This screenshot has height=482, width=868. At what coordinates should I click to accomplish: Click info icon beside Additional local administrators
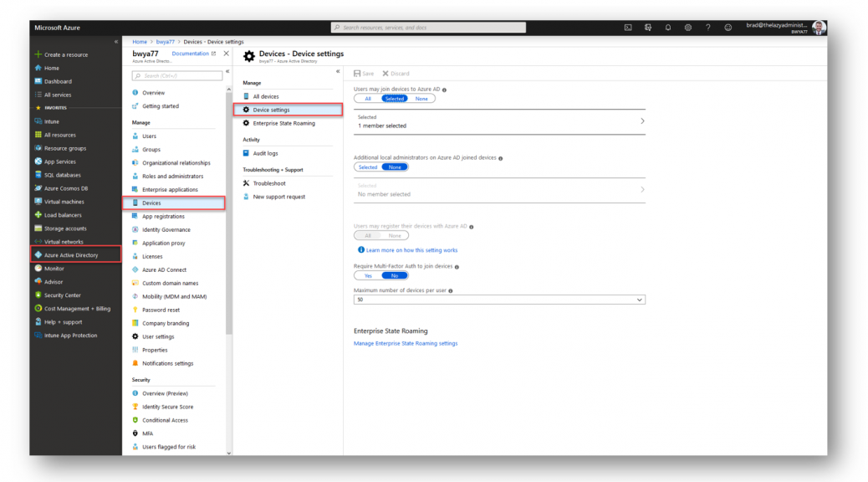point(500,158)
